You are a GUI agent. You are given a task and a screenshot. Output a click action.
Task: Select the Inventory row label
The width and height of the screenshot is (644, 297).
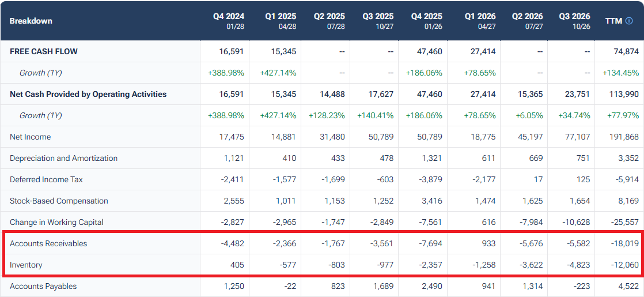(x=26, y=265)
